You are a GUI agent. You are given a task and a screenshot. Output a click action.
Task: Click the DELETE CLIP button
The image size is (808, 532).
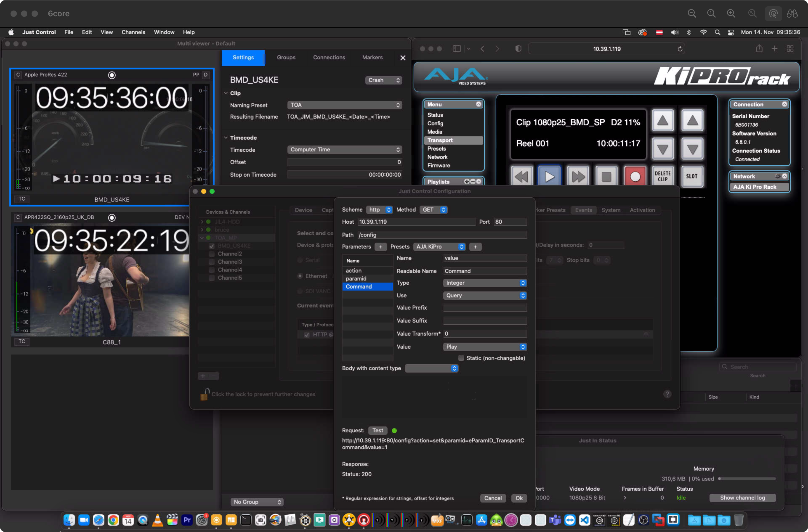[x=663, y=176]
